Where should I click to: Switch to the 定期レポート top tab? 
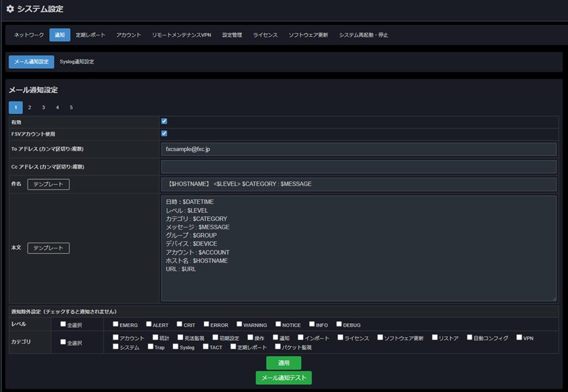(x=91, y=35)
